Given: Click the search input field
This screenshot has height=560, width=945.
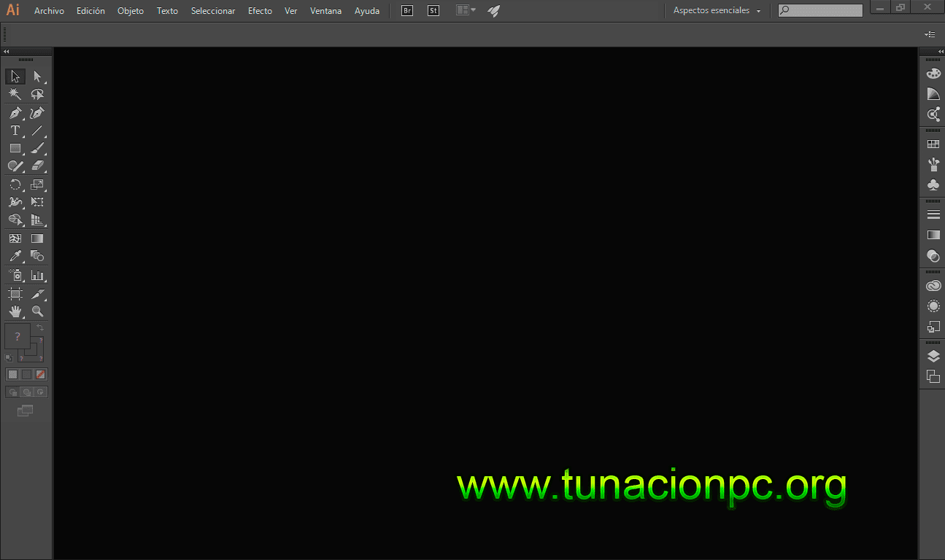Looking at the screenshot, I should click(x=820, y=11).
